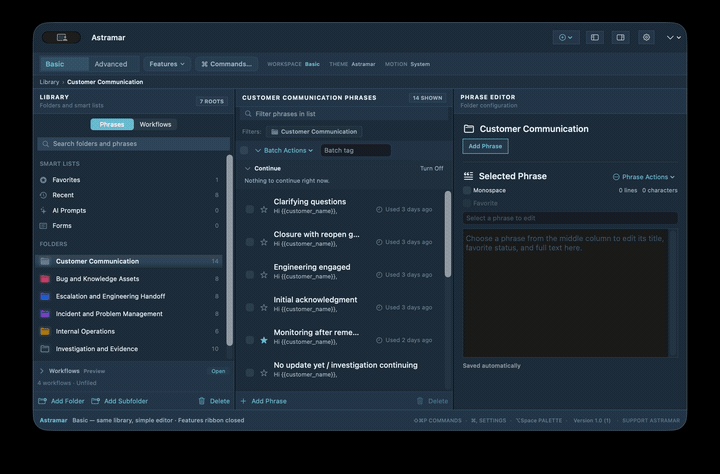Click the clock icon on Clarifying questions row

tap(379, 209)
